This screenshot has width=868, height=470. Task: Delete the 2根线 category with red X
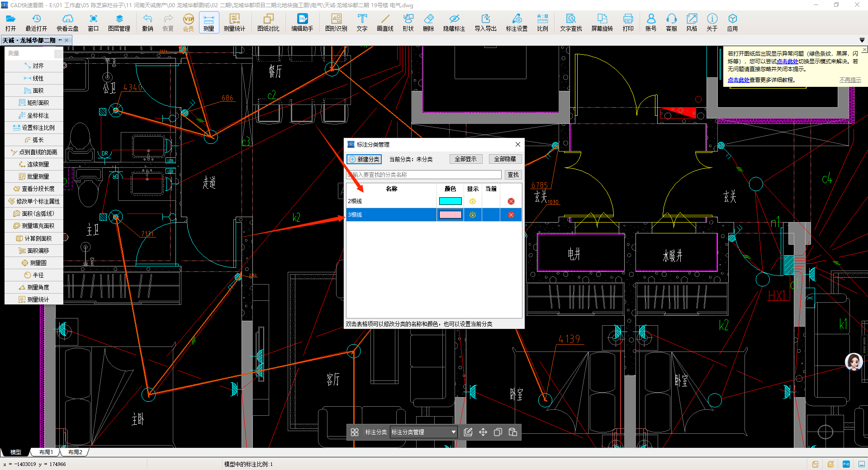(511, 201)
